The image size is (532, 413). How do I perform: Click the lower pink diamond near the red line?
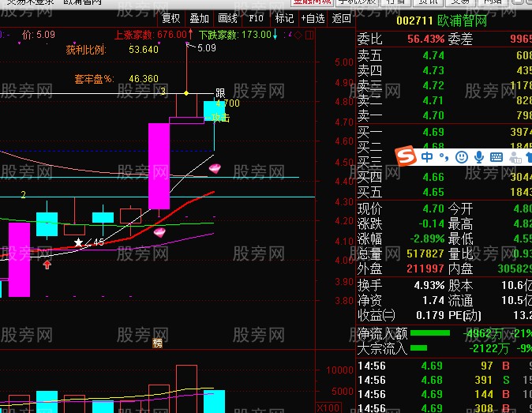pyautogui.click(x=159, y=232)
